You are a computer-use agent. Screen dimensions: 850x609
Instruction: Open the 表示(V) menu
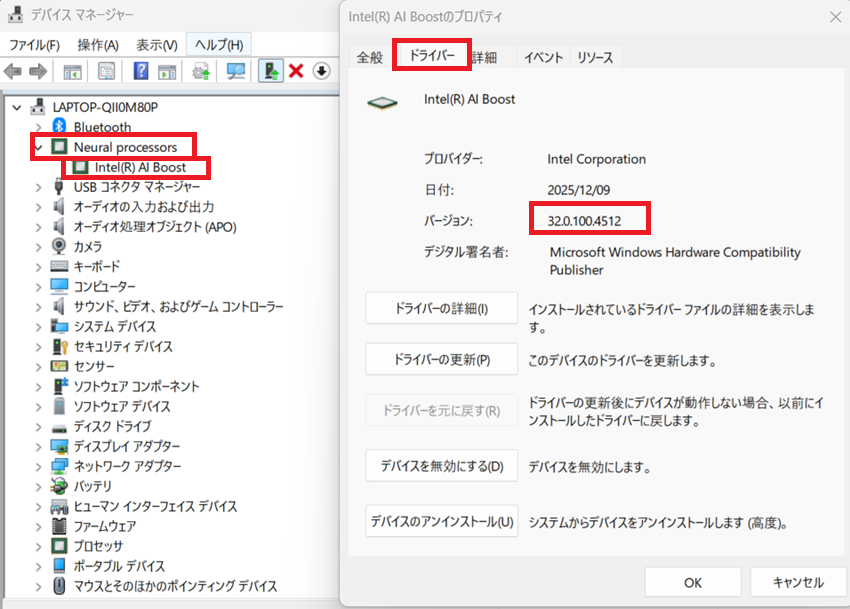(x=157, y=45)
